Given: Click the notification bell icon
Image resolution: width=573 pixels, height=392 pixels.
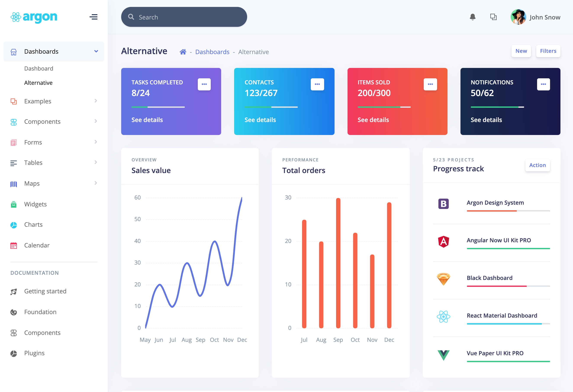Looking at the screenshot, I should click(x=472, y=17).
